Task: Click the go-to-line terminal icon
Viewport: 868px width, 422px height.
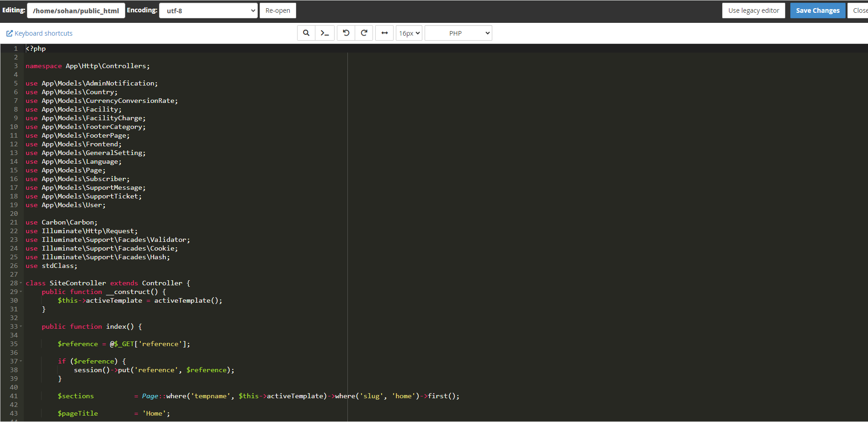Action: pos(325,33)
